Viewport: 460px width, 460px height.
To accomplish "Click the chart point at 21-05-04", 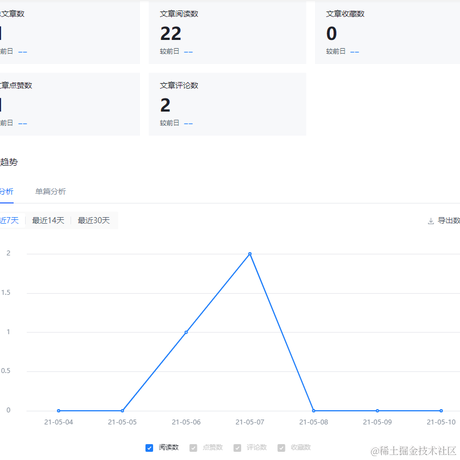I will coord(59,411).
